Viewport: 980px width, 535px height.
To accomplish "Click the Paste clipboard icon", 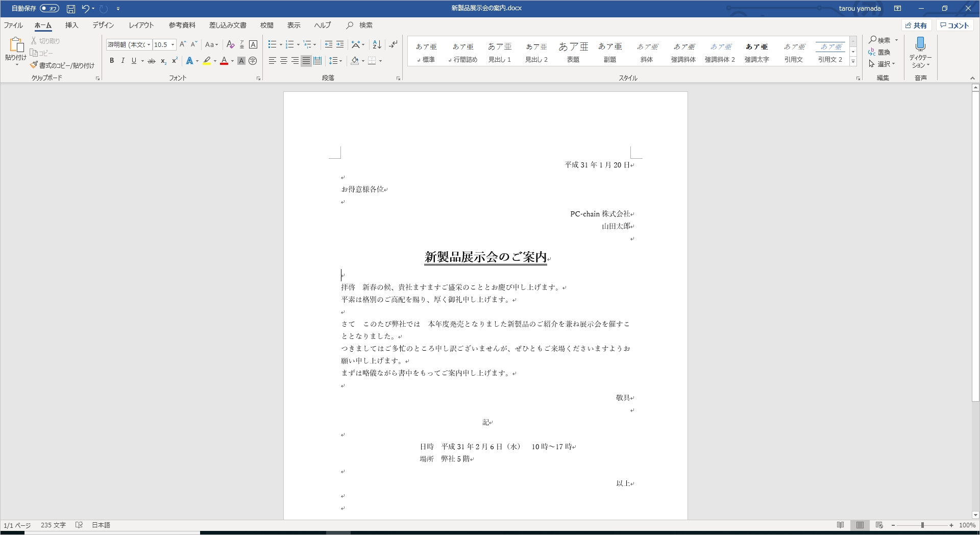I will [16, 45].
